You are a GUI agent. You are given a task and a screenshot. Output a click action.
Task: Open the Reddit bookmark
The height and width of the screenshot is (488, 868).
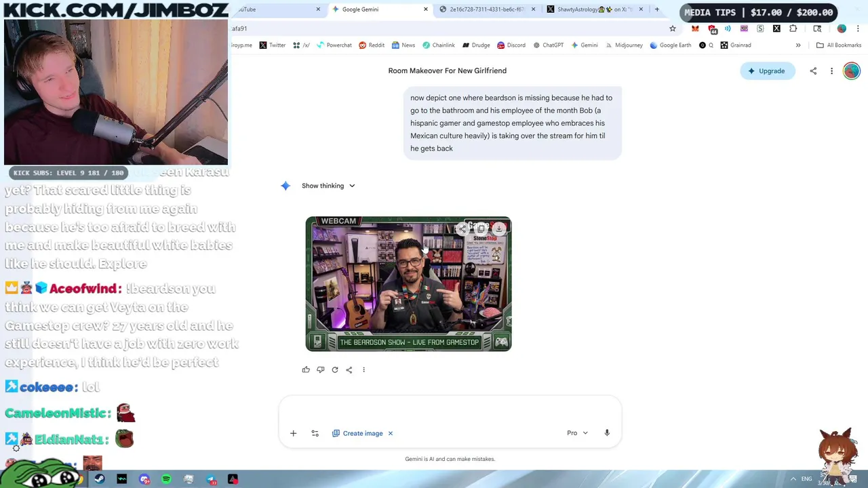tap(371, 45)
